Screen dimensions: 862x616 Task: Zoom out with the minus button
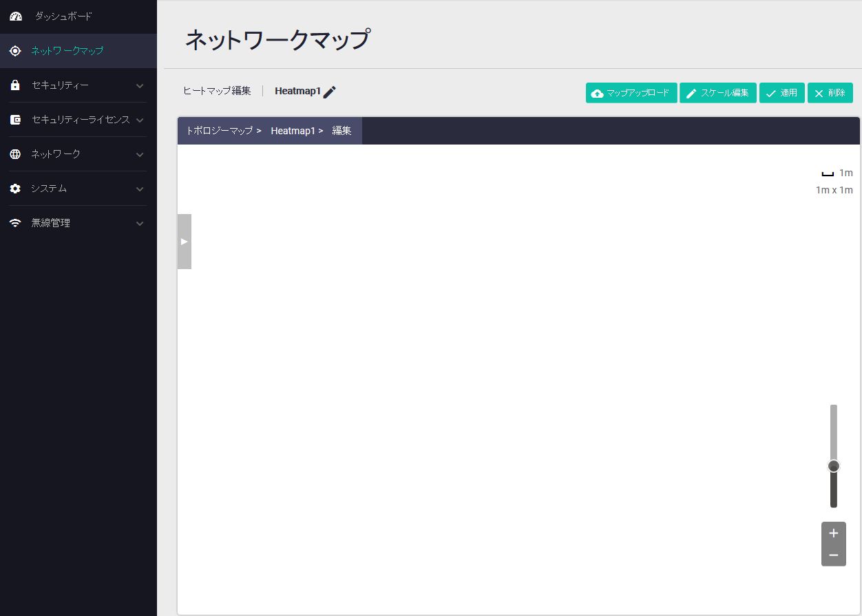click(834, 555)
